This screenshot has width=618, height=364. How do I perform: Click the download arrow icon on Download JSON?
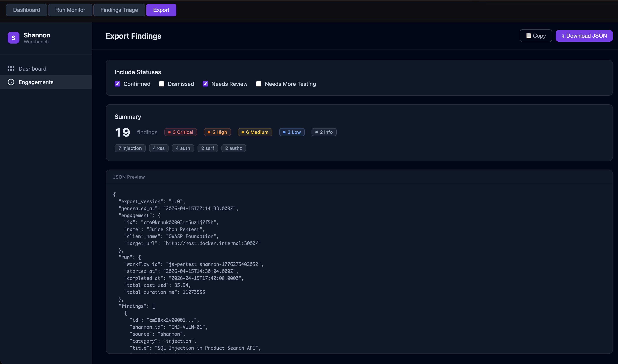(x=563, y=36)
